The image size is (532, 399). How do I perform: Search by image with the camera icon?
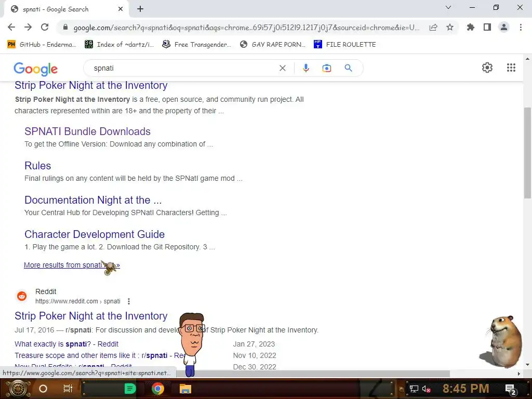(327, 68)
